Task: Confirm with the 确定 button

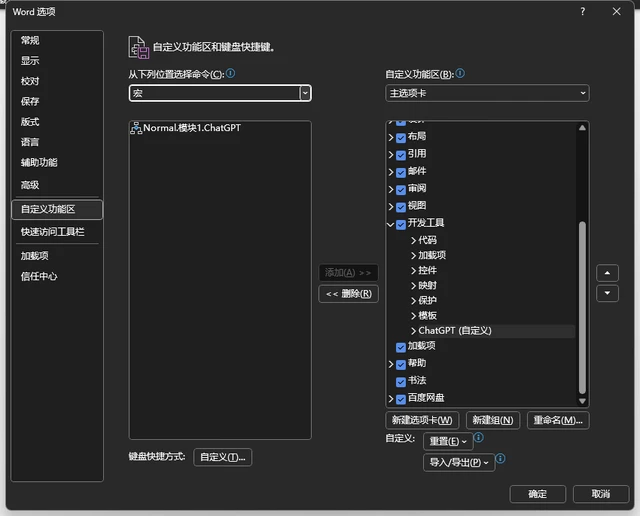Action: click(538, 494)
